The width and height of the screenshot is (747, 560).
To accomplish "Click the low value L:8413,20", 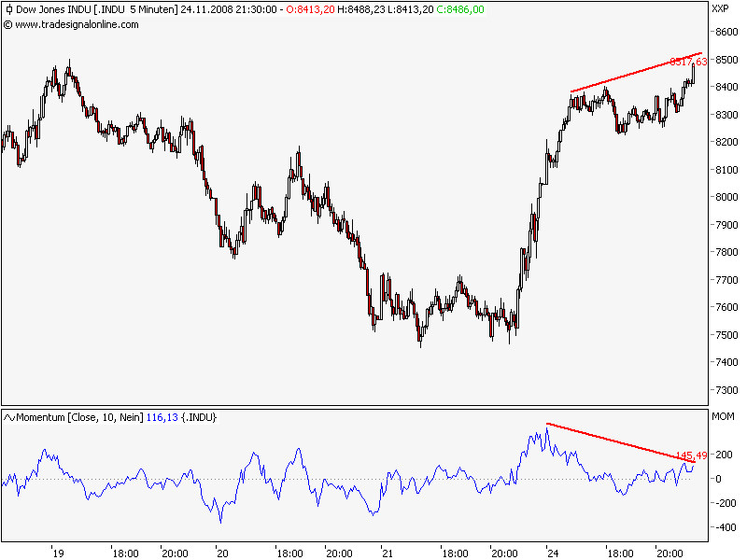I will [x=410, y=9].
